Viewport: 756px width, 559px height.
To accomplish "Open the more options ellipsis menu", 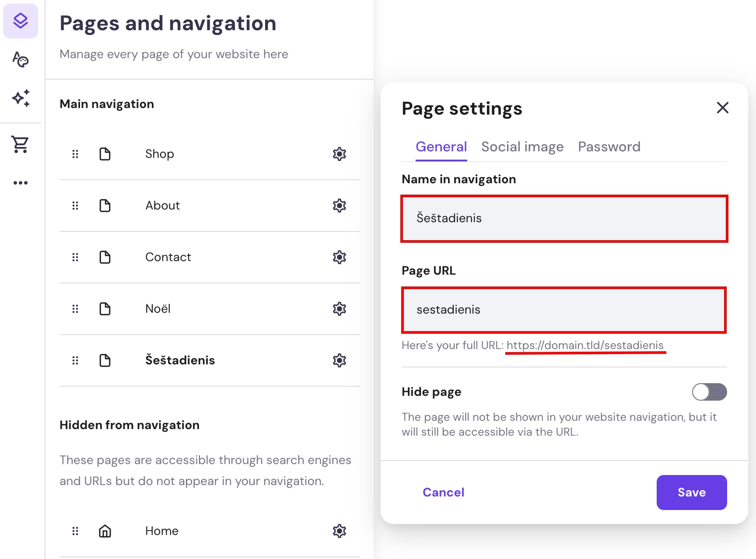I will 21,182.
